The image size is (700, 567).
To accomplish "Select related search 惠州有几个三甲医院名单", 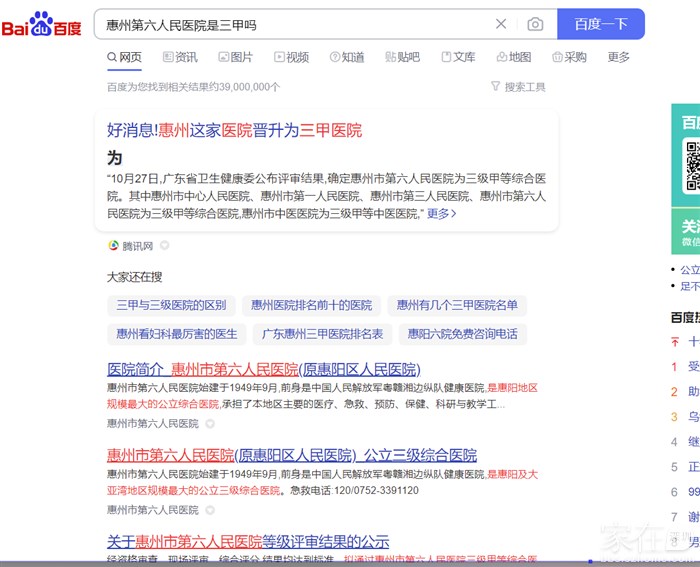I will tap(456, 305).
